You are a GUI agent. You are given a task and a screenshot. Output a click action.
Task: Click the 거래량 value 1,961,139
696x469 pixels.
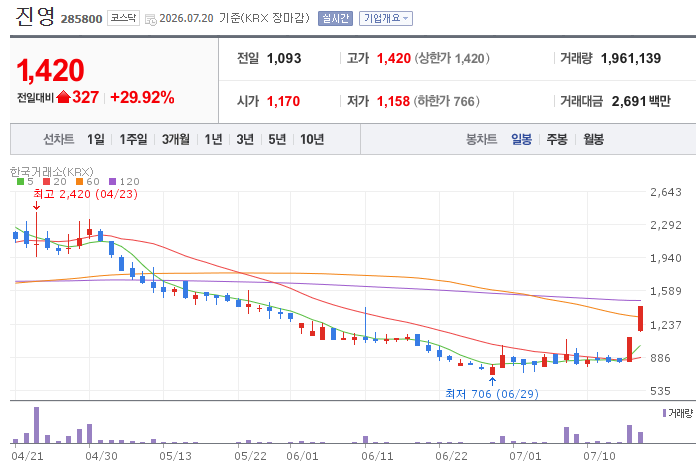[x=631, y=58]
